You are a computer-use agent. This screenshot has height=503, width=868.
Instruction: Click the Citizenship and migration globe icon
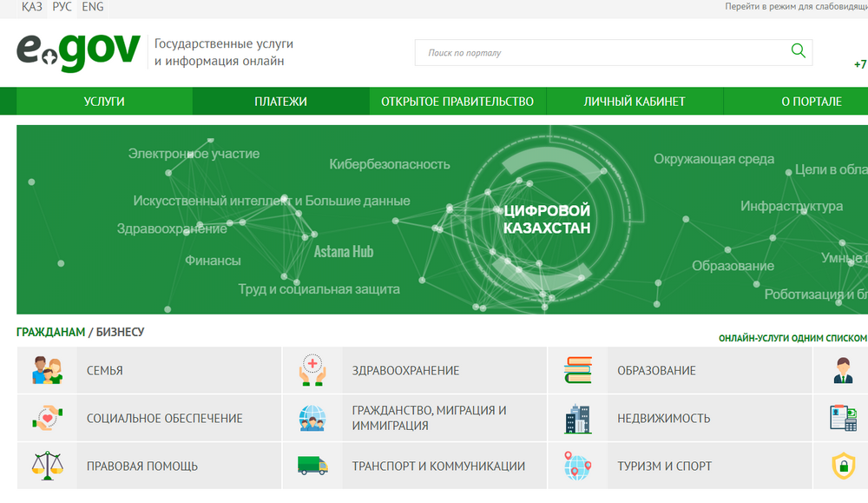312,418
